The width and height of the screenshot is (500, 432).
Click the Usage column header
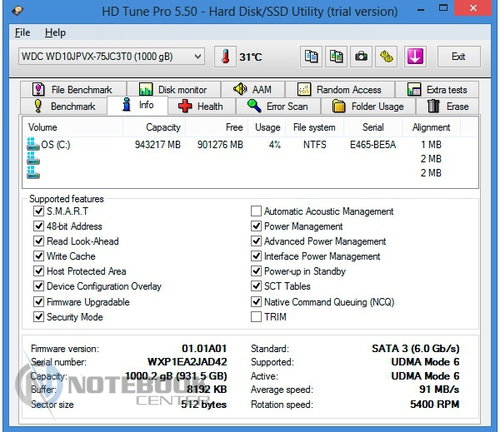(x=267, y=127)
